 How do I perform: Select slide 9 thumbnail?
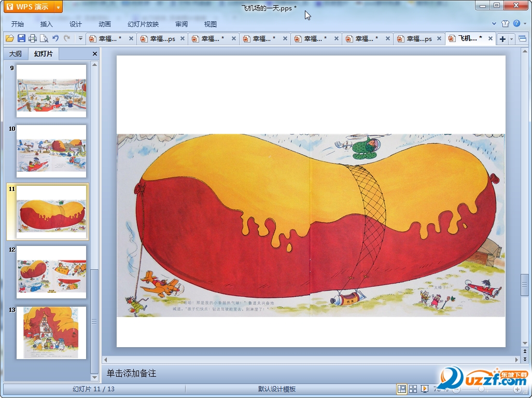(x=51, y=91)
